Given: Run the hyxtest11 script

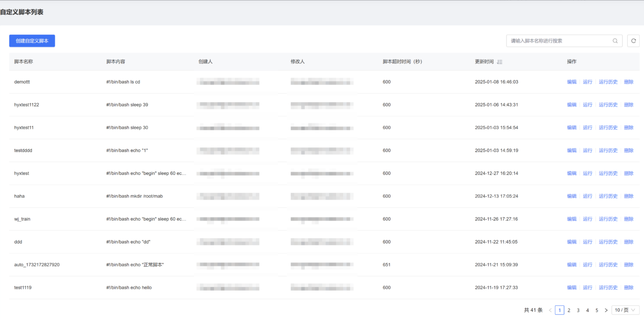Looking at the screenshot, I should point(588,127).
